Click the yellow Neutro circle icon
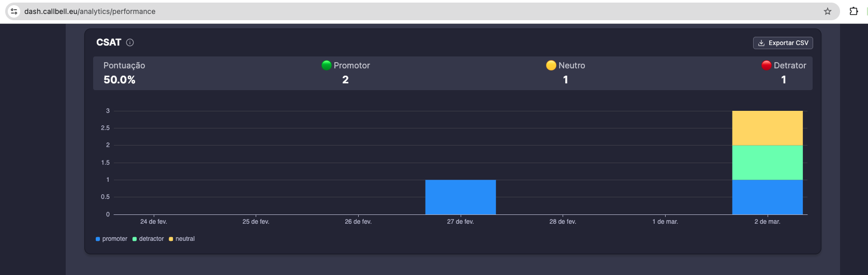Image resolution: width=868 pixels, height=275 pixels. click(x=551, y=65)
